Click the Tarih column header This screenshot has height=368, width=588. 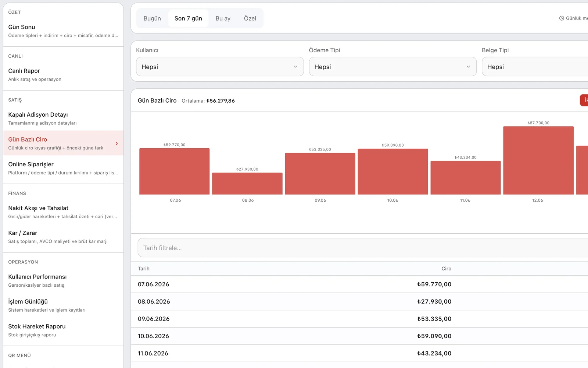[144, 269]
